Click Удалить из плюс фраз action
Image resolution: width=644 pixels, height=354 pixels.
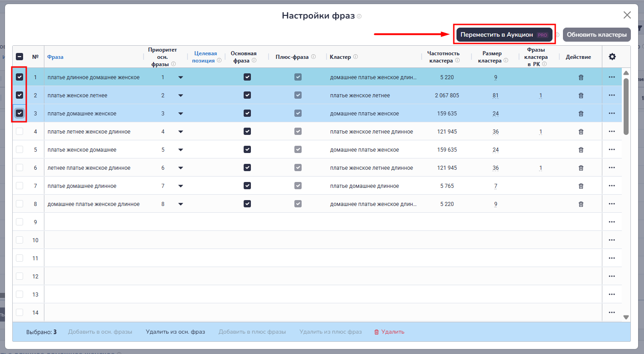(x=331, y=332)
